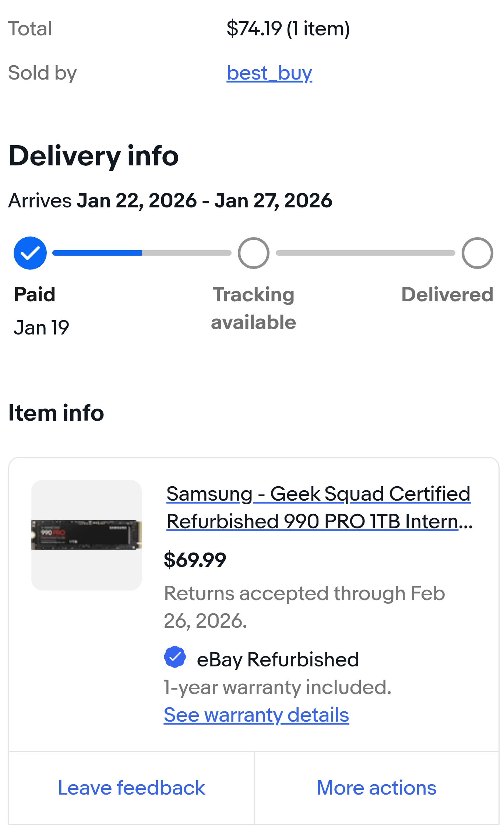
Task: Click the blue Paid checkmark icon
Action: point(30,253)
